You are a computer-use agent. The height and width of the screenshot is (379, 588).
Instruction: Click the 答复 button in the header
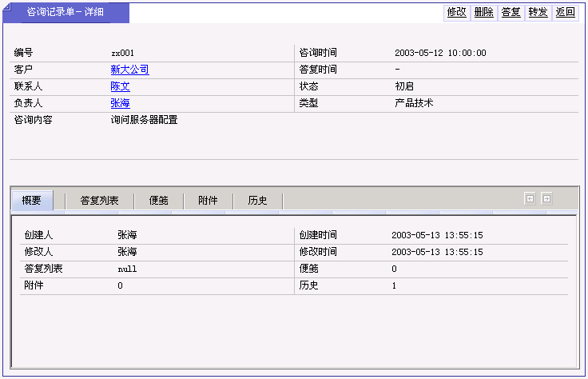pos(511,12)
